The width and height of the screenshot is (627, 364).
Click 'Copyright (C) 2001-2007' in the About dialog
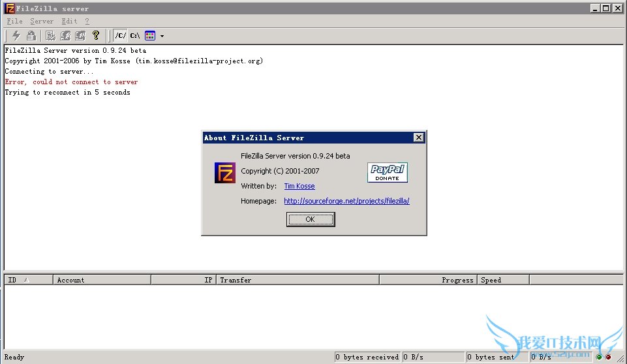click(x=280, y=171)
